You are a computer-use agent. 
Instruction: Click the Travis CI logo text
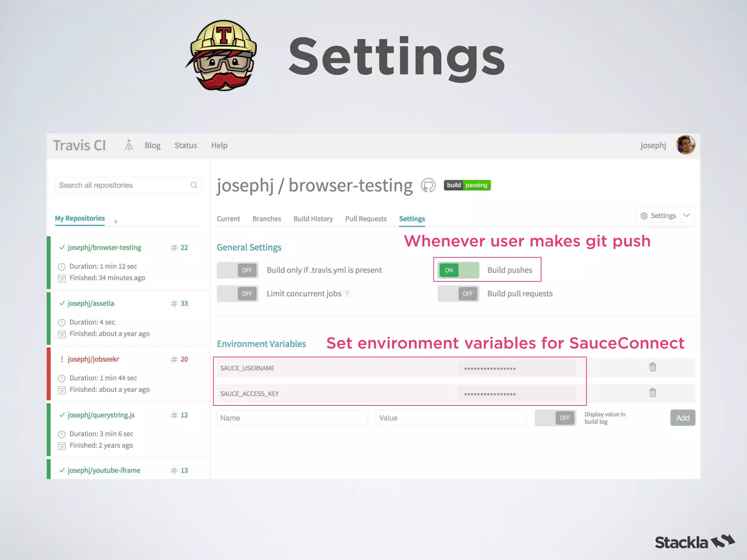pyautogui.click(x=79, y=145)
